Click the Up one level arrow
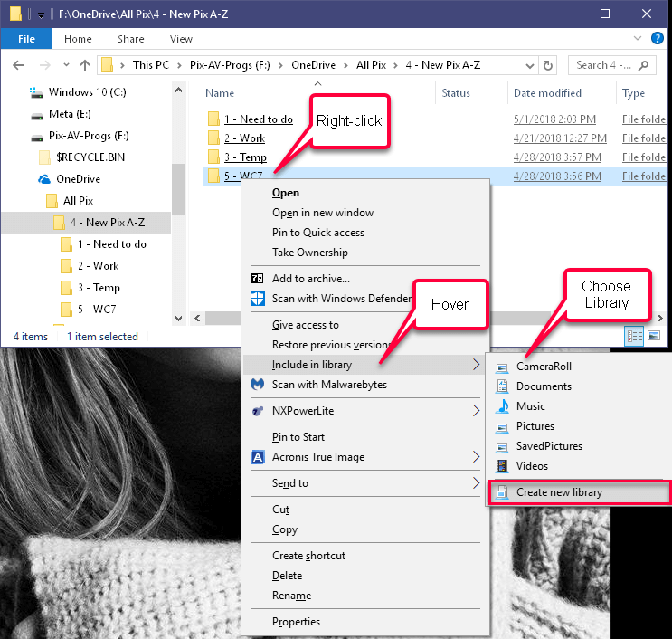Screen dimensions: 672x639 pos(85,65)
